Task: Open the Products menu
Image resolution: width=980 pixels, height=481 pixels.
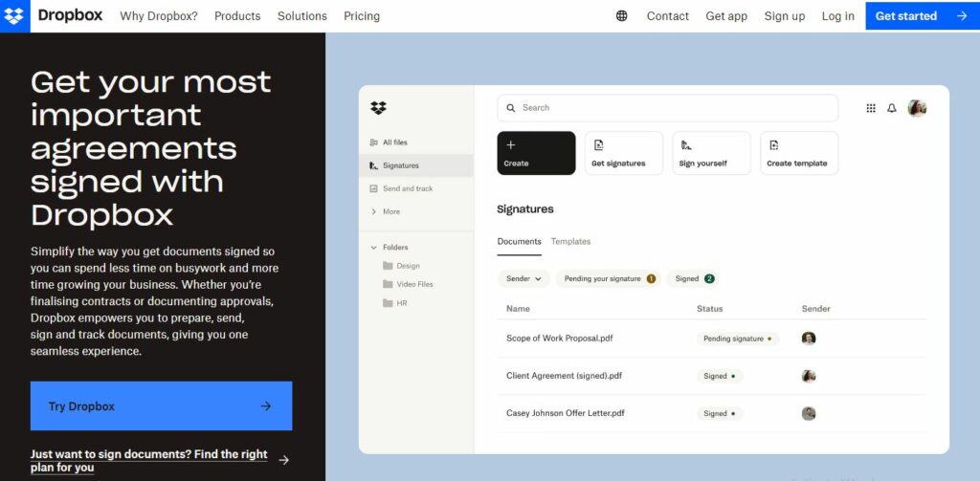Action: pos(237,16)
